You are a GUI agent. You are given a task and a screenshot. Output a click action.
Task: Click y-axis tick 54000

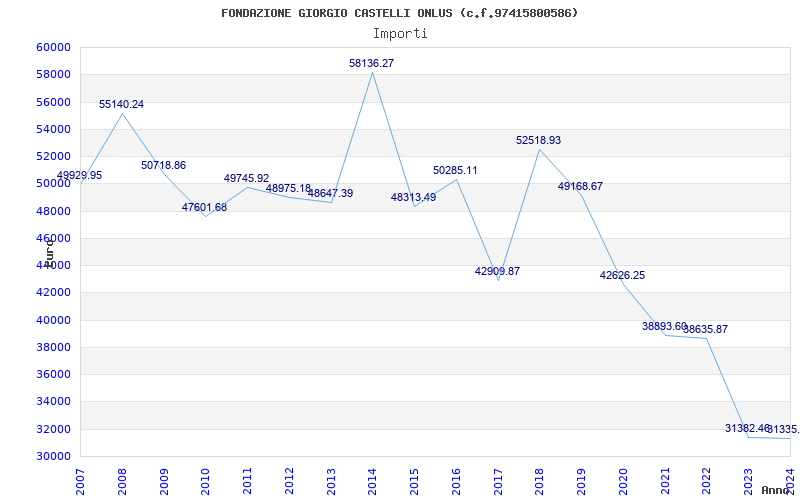[53, 129]
